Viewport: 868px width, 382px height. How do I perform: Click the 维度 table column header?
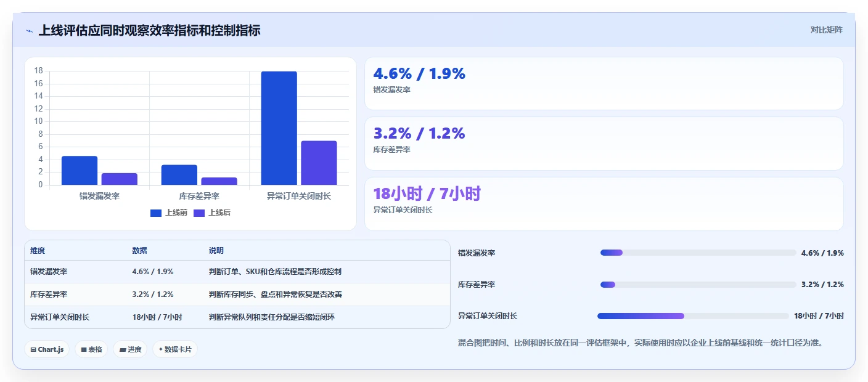pyautogui.click(x=38, y=251)
